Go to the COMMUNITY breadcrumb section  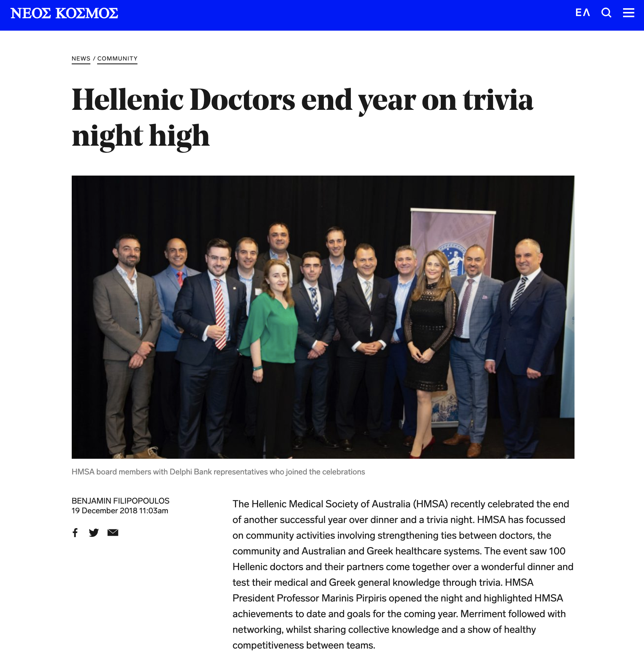(x=117, y=59)
